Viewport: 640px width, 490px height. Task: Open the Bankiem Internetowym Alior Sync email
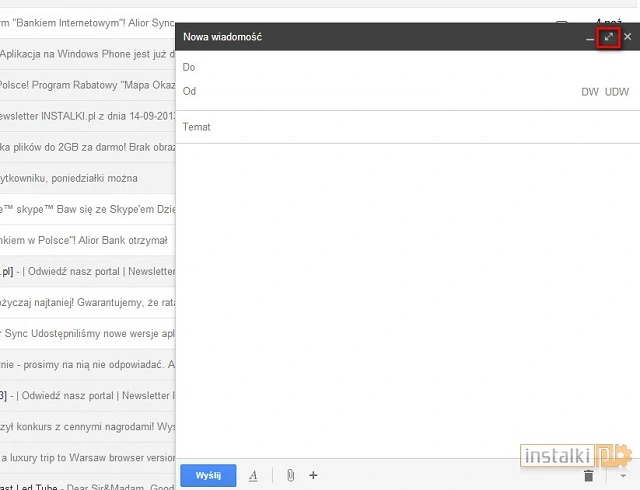tap(87, 23)
